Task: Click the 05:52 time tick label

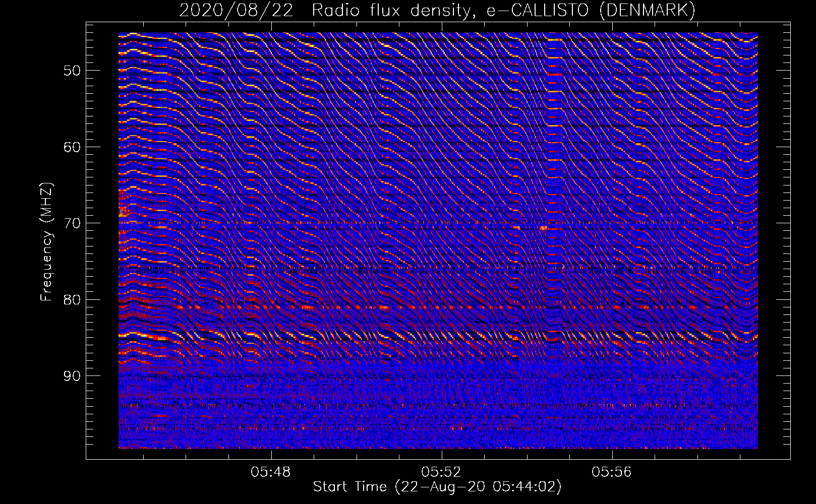Action: [441, 472]
